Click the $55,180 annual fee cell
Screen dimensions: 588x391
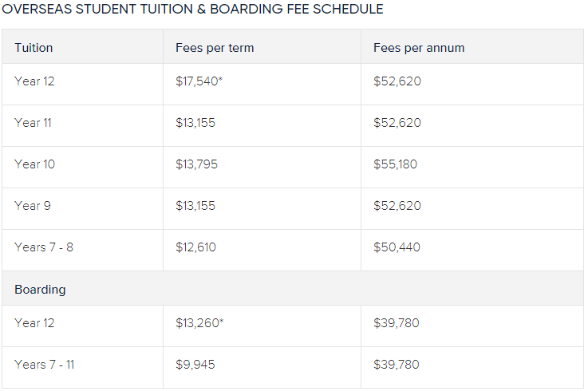(x=395, y=164)
